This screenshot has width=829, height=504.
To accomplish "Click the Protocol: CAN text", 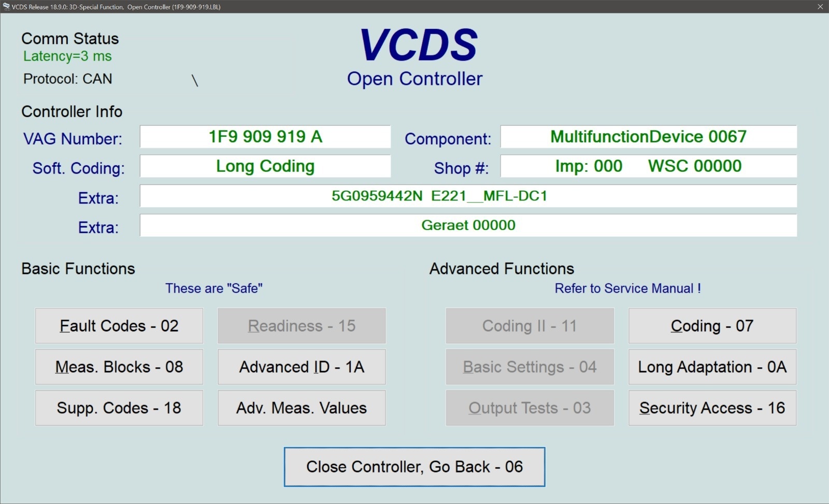I will click(68, 79).
